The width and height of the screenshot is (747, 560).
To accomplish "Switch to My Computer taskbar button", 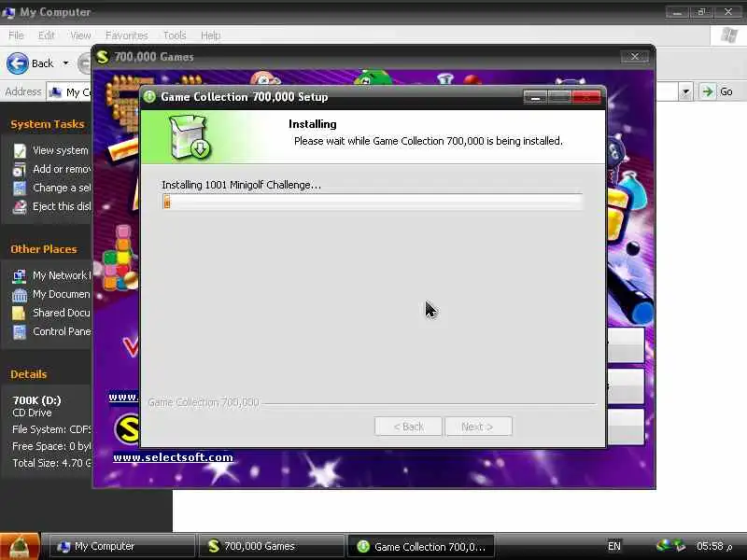I will (x=123, y=546).
